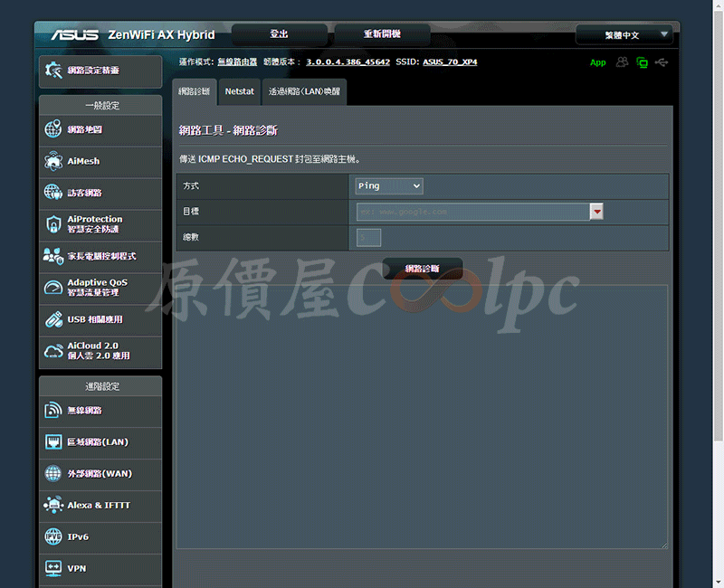Open the 繁體中文 language dropdown
Viewport: 724px width, 588px height.
tap(624, 35)
